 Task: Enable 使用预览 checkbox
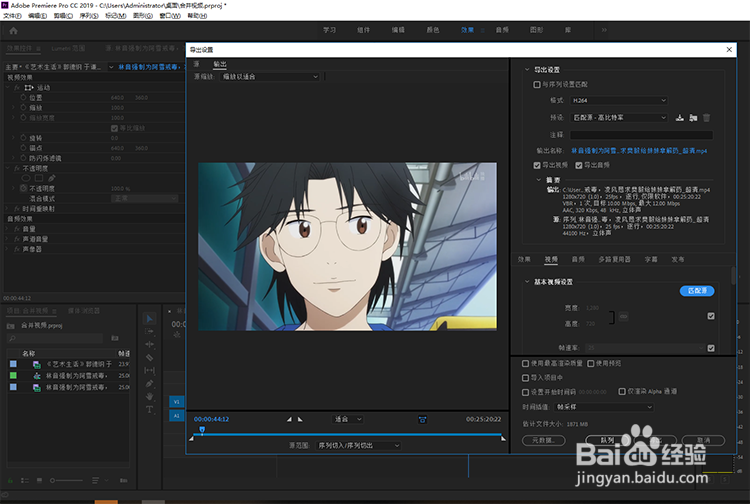coord(591,363)
